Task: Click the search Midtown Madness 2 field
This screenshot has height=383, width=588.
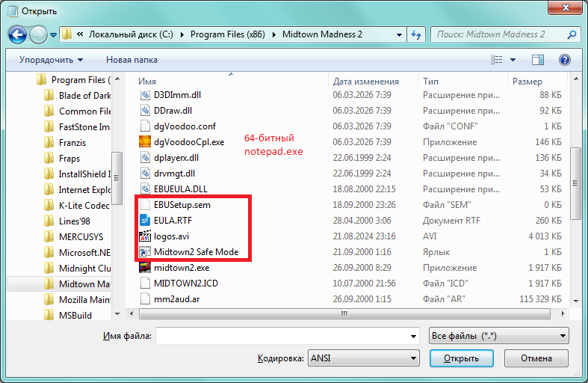Action: (504, 34)
